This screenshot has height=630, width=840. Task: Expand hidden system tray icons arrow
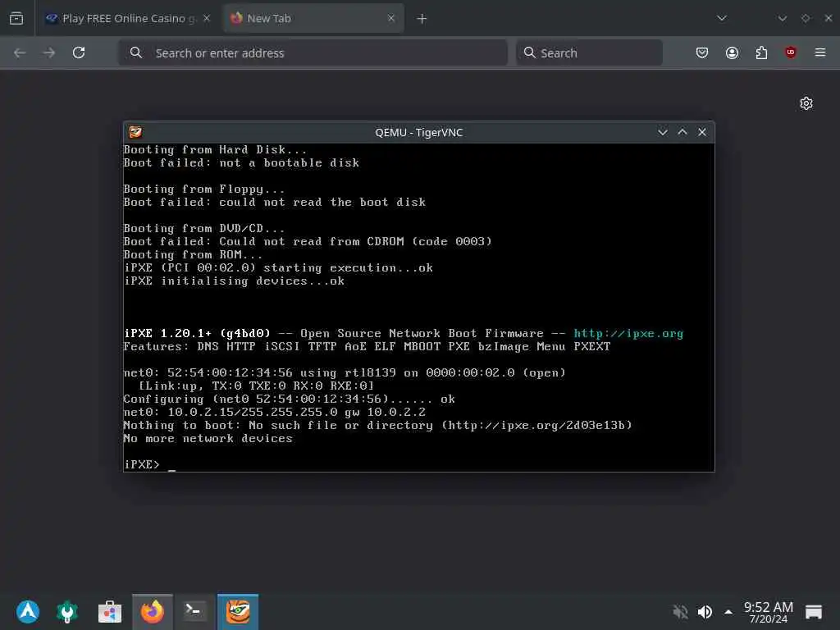tap(728, 612)
